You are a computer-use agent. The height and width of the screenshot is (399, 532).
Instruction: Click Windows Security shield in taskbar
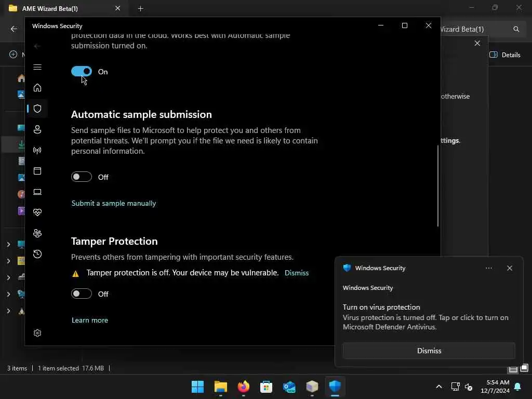(335, 387)
